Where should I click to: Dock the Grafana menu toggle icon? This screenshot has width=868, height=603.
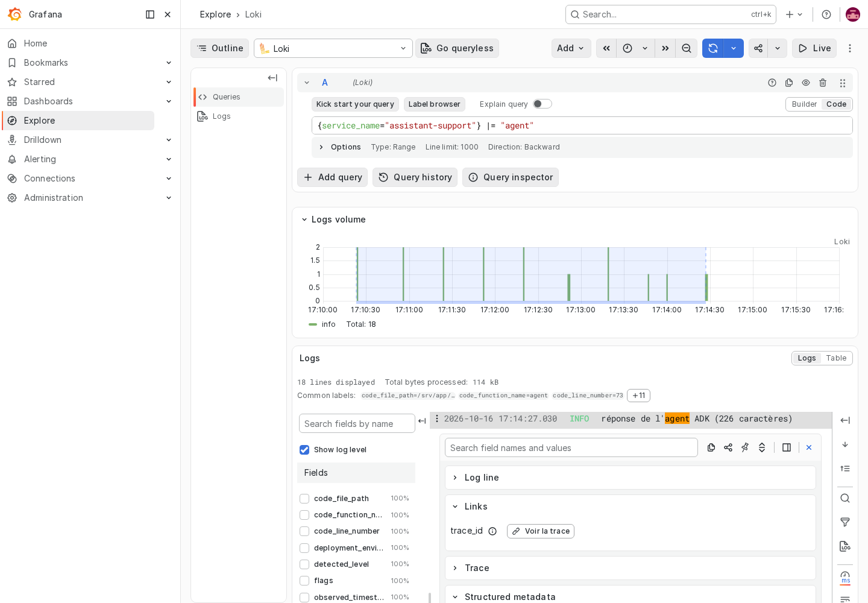[150, 14]
